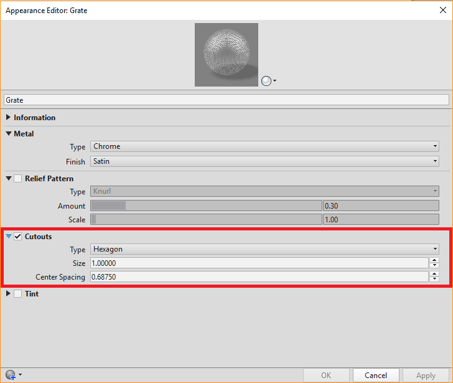Viewport: 453px width, 383px height.
Task: Decrease Center Spacing with down arrow
Action: pyautogui.click(x=434, y=279)
